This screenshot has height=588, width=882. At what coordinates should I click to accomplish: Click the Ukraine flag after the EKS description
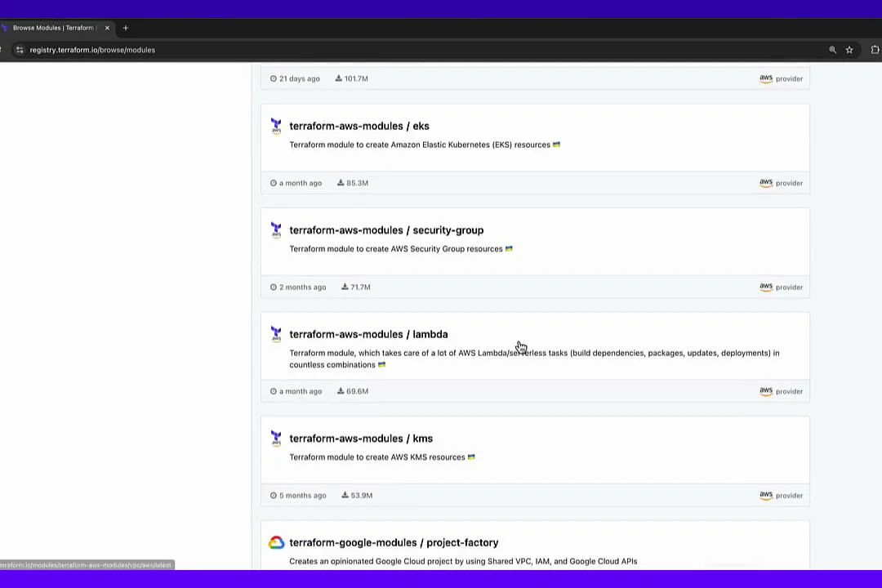point(556,145)
